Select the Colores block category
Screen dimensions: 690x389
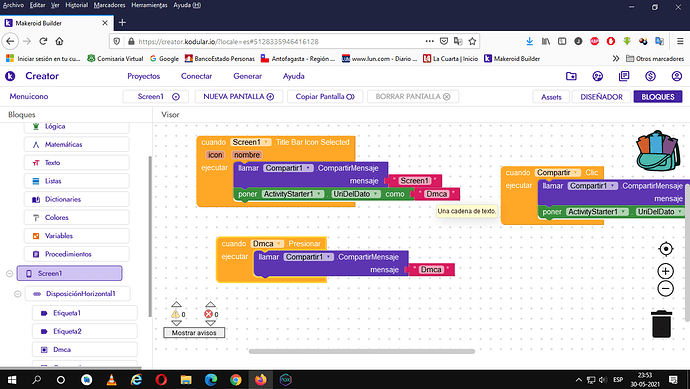coord(77,217)
